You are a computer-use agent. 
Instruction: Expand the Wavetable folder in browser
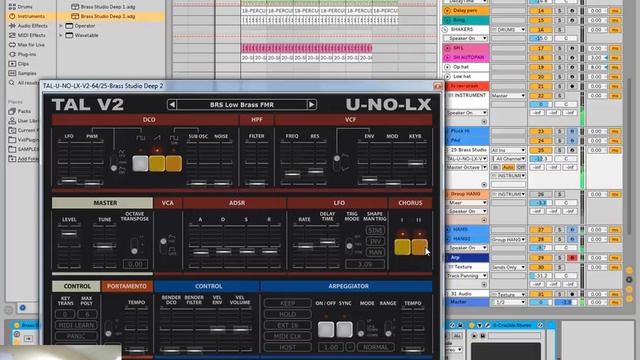(61, 36)
